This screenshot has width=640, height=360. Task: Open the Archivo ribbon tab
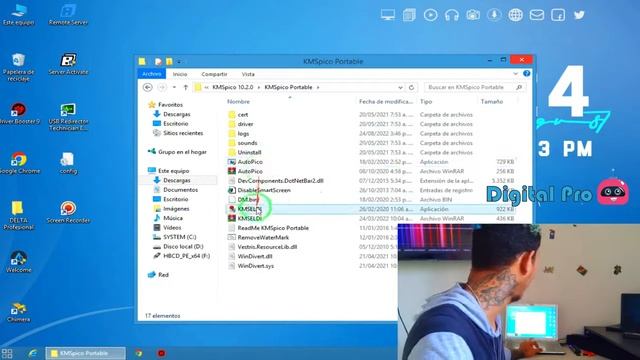coord(152,74)
